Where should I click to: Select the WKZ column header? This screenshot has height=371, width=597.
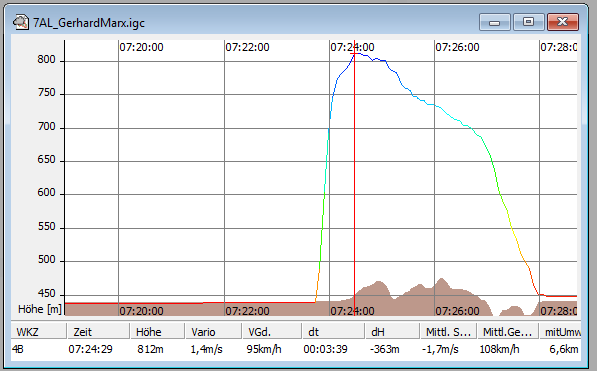tap(38, 332)
